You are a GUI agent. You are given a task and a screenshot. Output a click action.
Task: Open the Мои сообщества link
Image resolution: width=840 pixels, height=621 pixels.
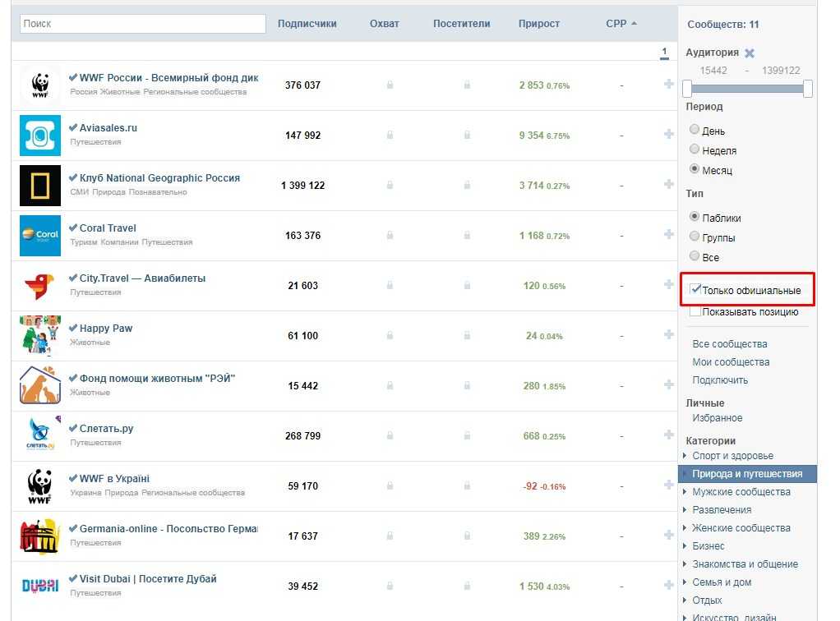(731, 362)
